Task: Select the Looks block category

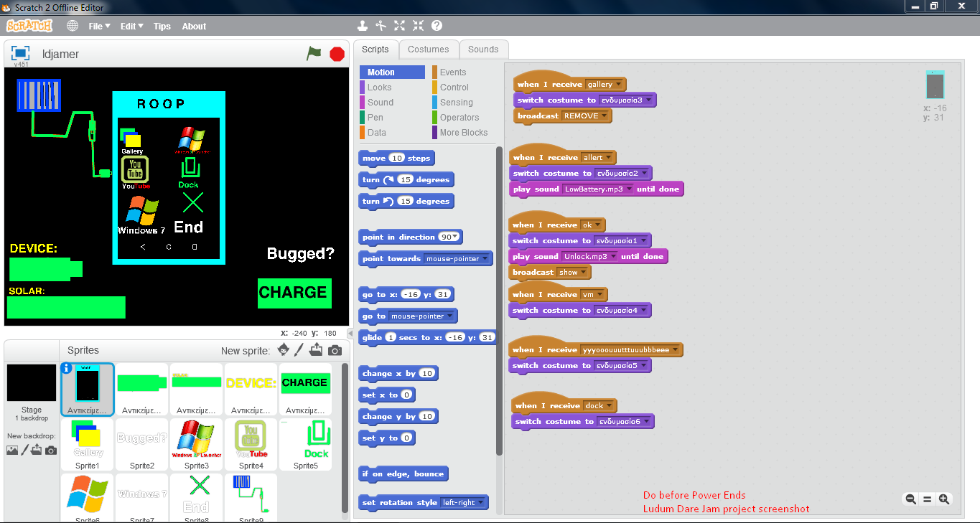Action: coord(380,88)
